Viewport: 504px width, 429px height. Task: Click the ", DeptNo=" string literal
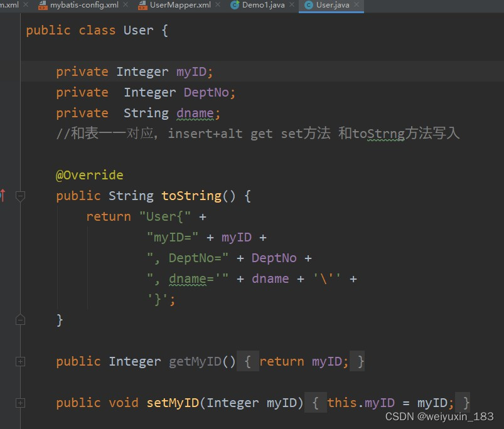(x=188, y=258)
